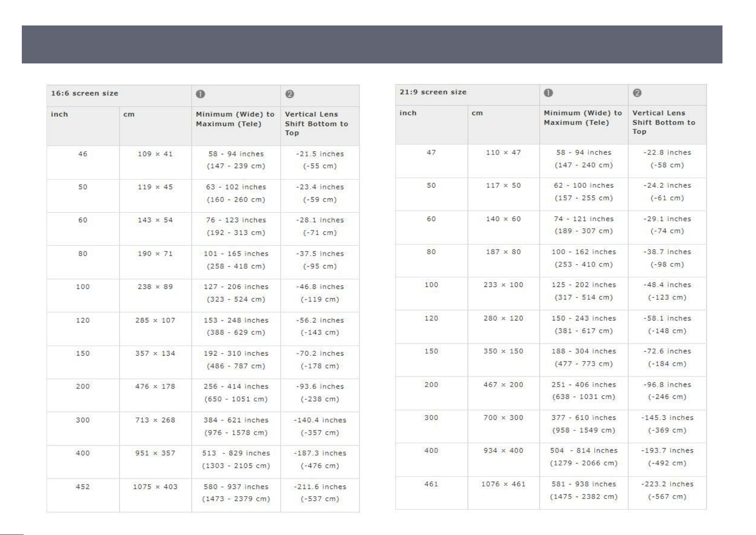This screenshot has height=535, width=756.
Task: Click lens shift value '-211.6 inches'
Action: (x=320, y=487)
